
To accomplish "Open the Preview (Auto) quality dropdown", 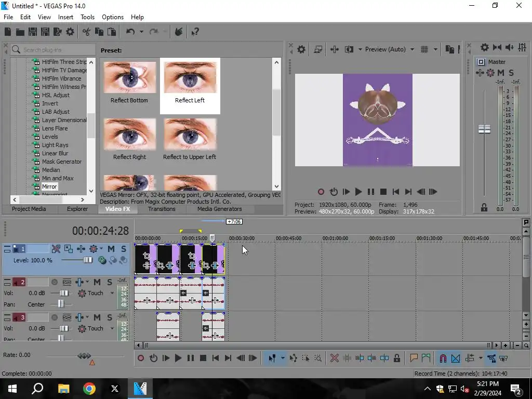I will (x=412, y=49).
